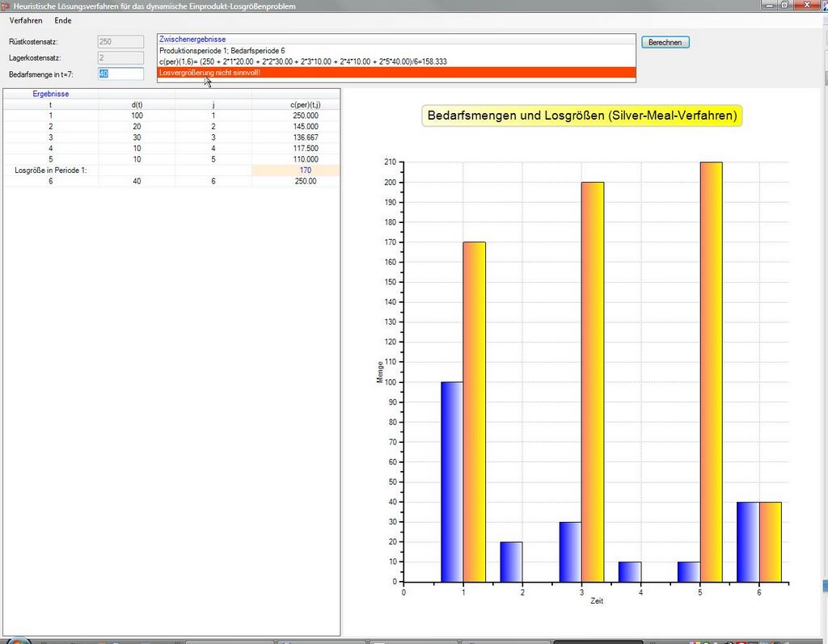Open the Ende menu
Viewport: 828px width, 644px height.
63,20
